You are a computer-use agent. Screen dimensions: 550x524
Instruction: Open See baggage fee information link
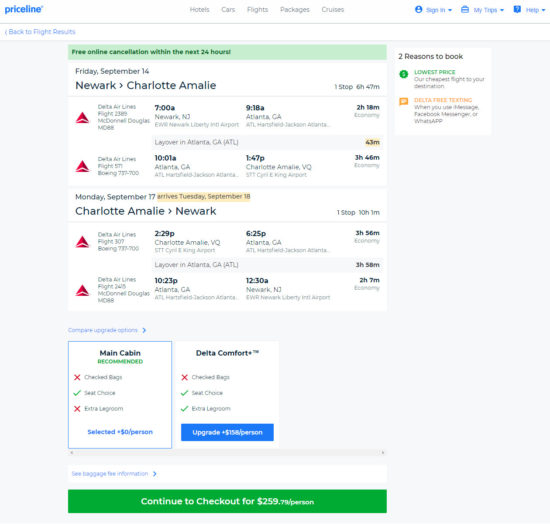click(x=110, y=474)
